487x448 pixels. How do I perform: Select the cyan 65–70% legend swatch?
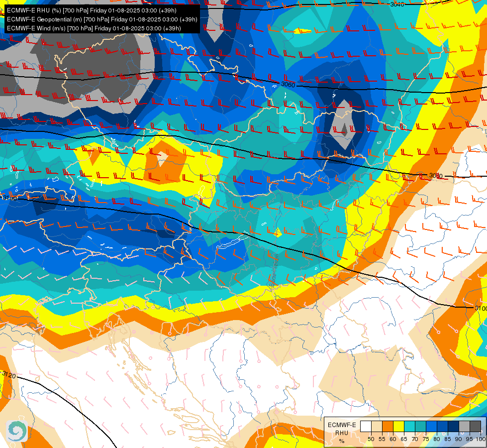410,426
